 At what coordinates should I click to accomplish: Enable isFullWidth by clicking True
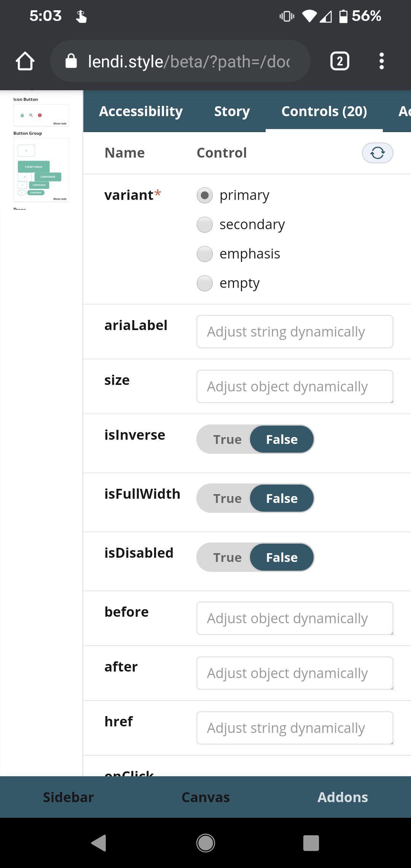click(227, 498)
